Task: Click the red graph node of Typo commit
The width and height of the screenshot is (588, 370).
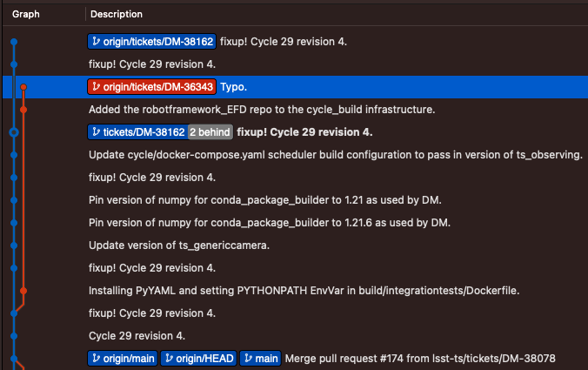Action: (23, 87)
